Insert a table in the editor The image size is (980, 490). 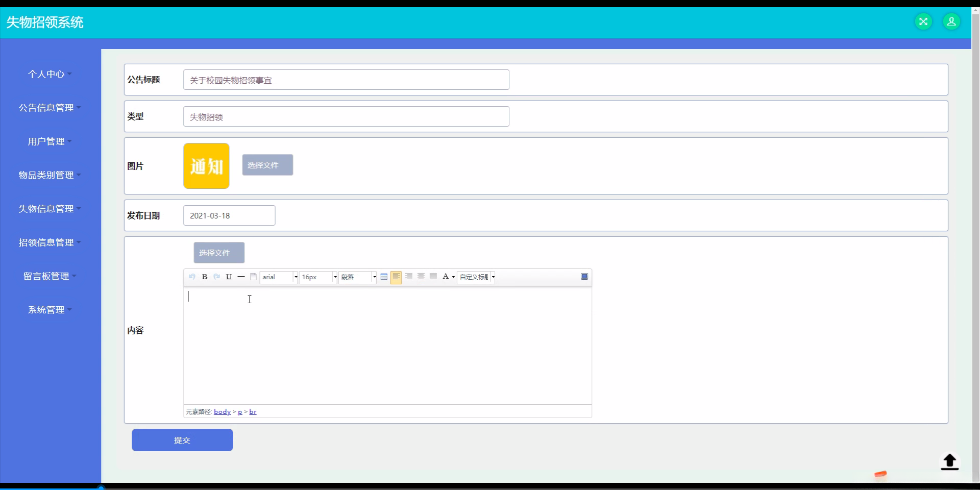(384, 277)
